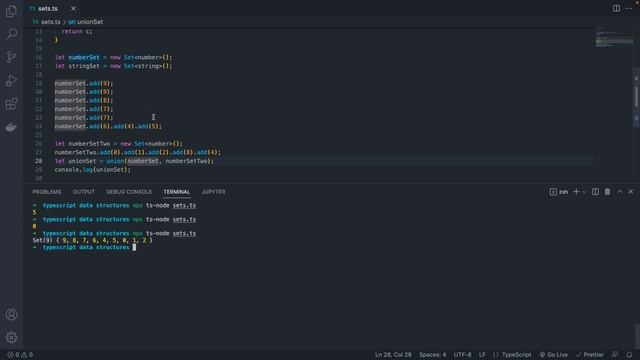Kill the terminal with trash icon
Screen dimensions: 640x360
tap(607, 192)
